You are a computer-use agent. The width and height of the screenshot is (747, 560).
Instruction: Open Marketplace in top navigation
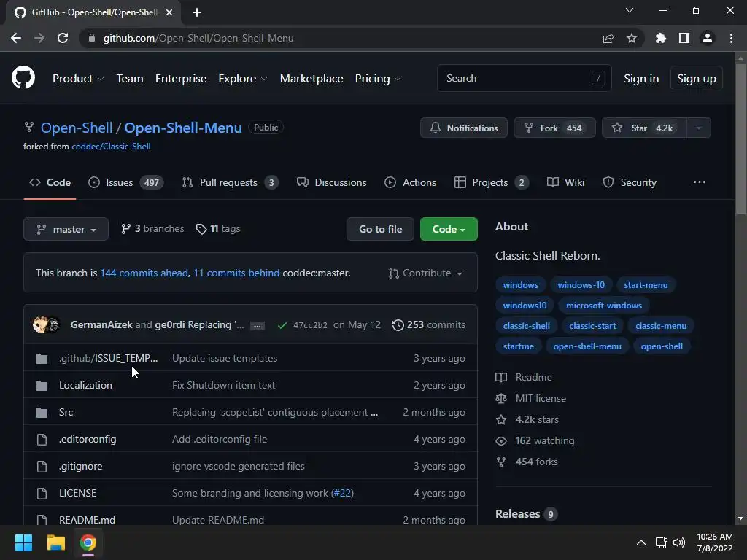tap(311, 79)
